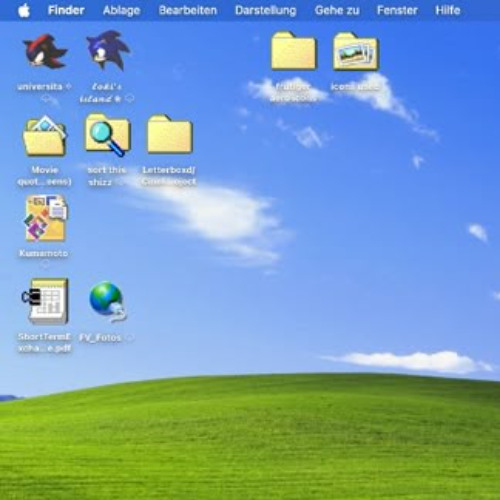Viewport: 500px width, 500px height.
Task: Select the Movie quotes folder icon
Action: [45, 135]
